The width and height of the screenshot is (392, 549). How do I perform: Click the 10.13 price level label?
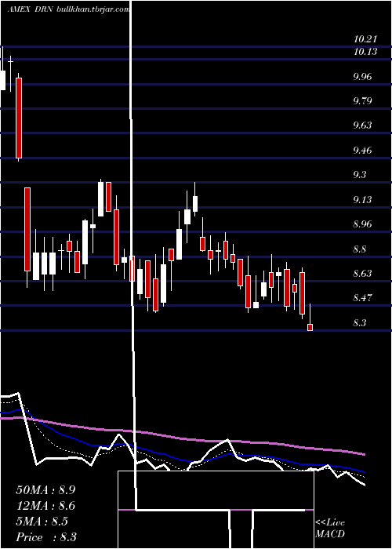[x=365, y=52]
